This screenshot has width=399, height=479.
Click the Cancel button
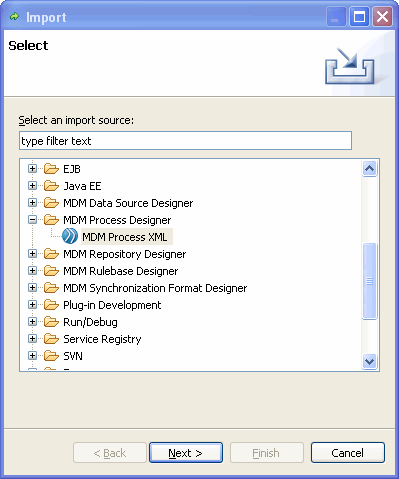[x=348, y=453]
